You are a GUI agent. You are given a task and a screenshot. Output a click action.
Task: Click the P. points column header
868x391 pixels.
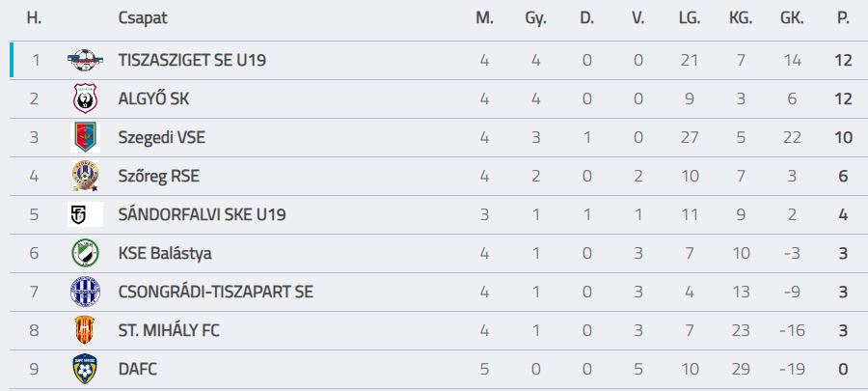[x=844, y=18]
